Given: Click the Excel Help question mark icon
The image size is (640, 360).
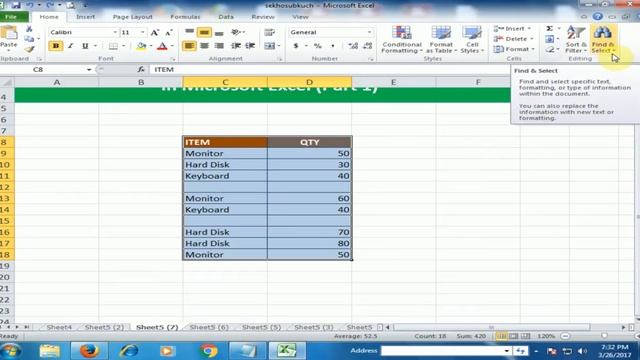Looking at the screenshot, I should (598, 16).
